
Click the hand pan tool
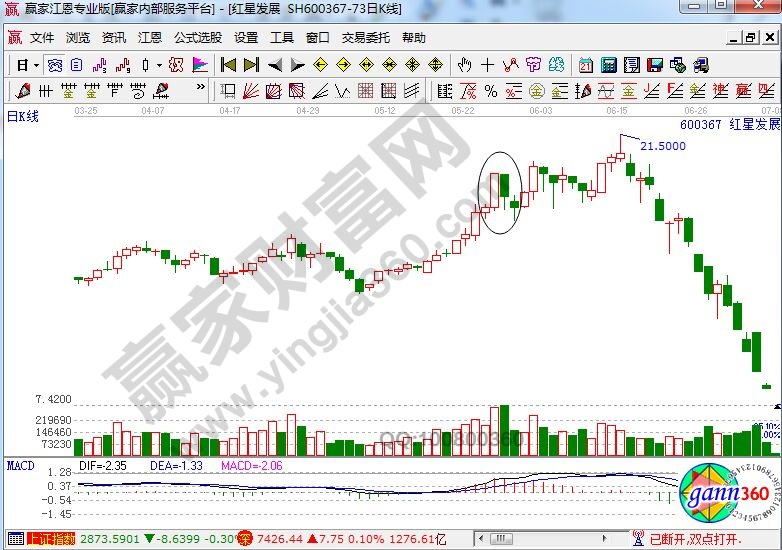click(465, 65)
